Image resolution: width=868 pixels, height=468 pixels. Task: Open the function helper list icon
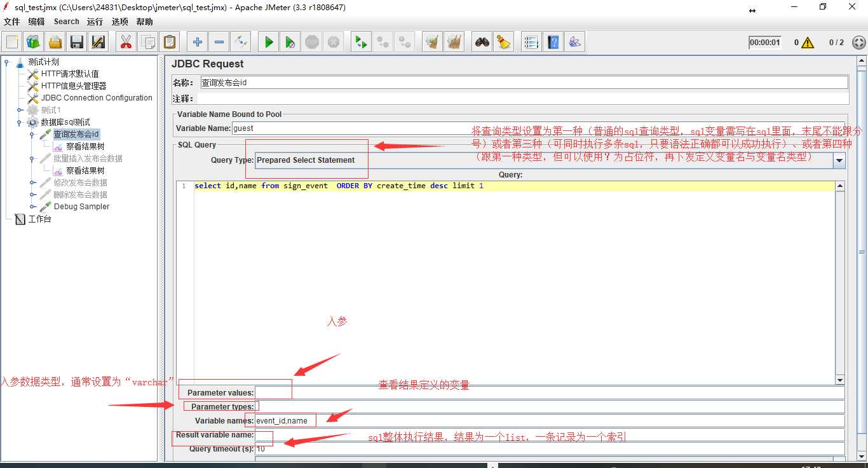532,43
